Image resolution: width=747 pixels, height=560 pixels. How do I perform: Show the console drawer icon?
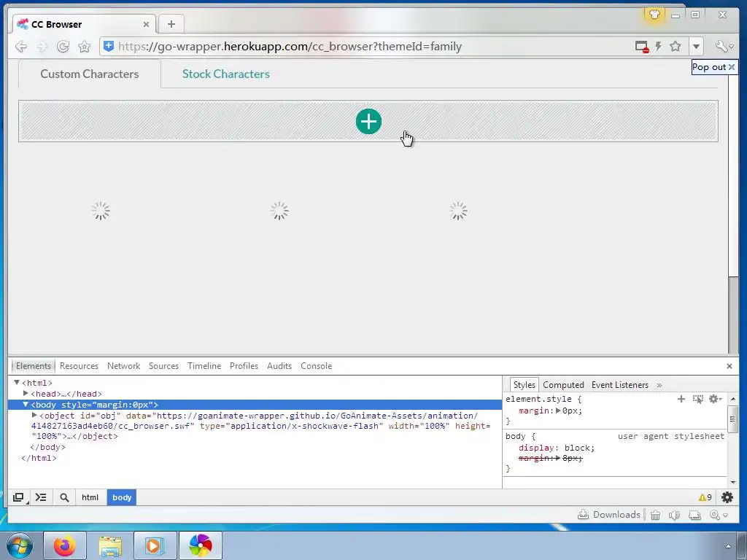pos(41,497)
